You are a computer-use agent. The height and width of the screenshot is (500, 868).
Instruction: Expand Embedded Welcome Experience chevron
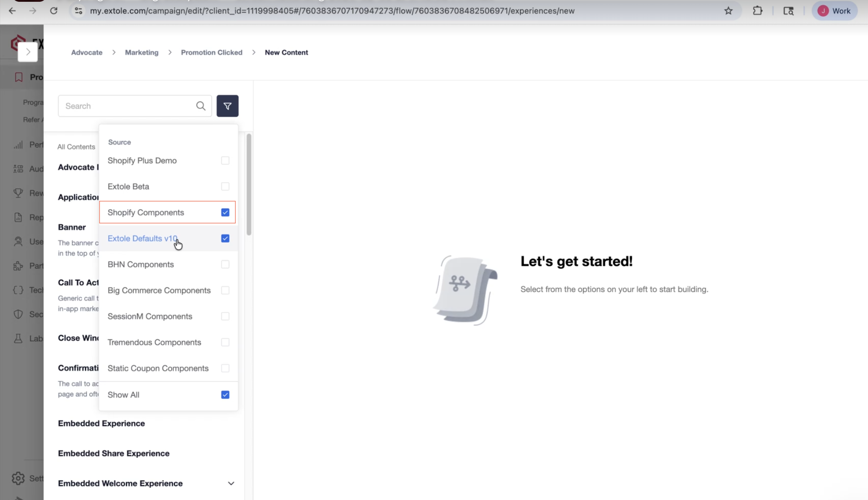click(231, 483)
